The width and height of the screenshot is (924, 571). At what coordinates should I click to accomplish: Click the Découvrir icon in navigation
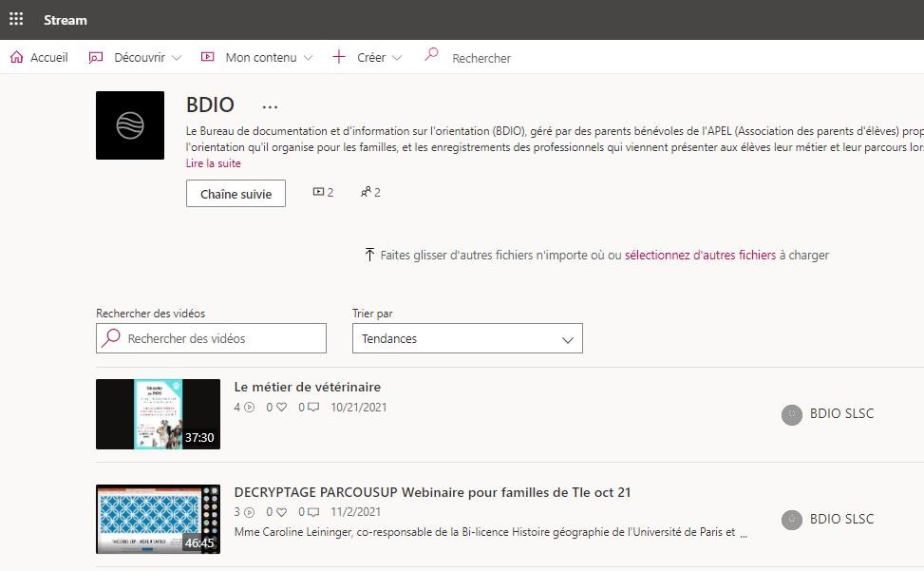pos(96,57)
